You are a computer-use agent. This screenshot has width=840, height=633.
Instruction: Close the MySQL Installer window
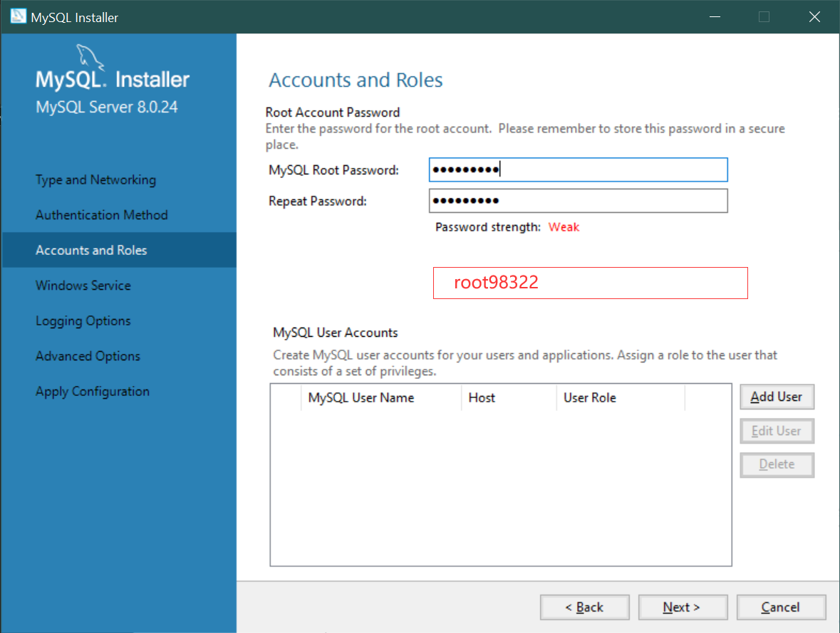pyautogui.click(x=814, y=16)
